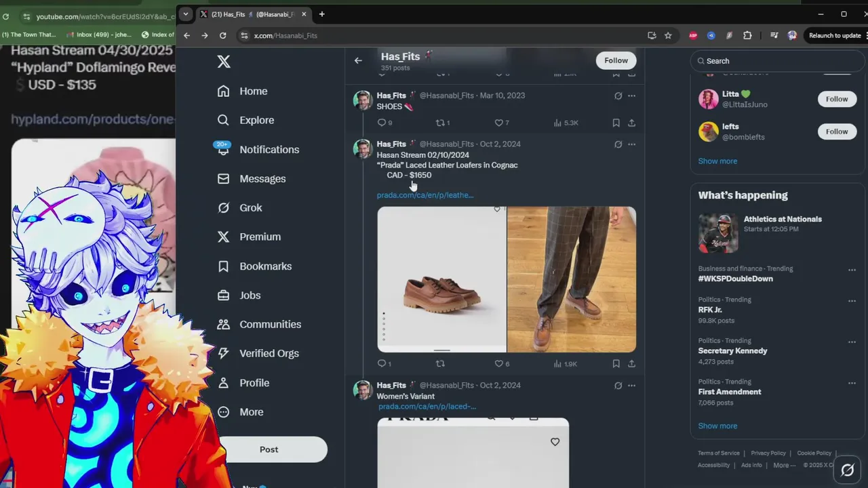The height and width of the screenshot is (488, 868).
Task: Open more options on Women's Variant post
Action: [631, 386]
